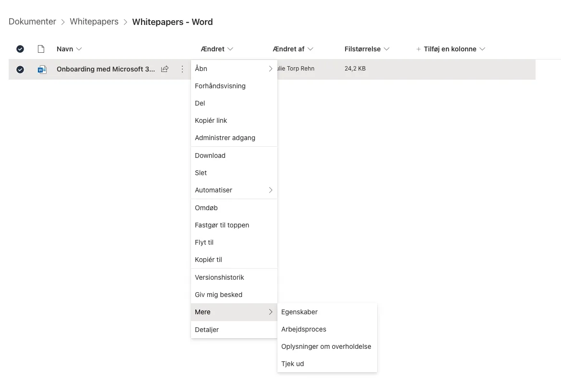Screen dimensions: 561x392
Task: Click Download in the context menu
Action: (234, 155)
